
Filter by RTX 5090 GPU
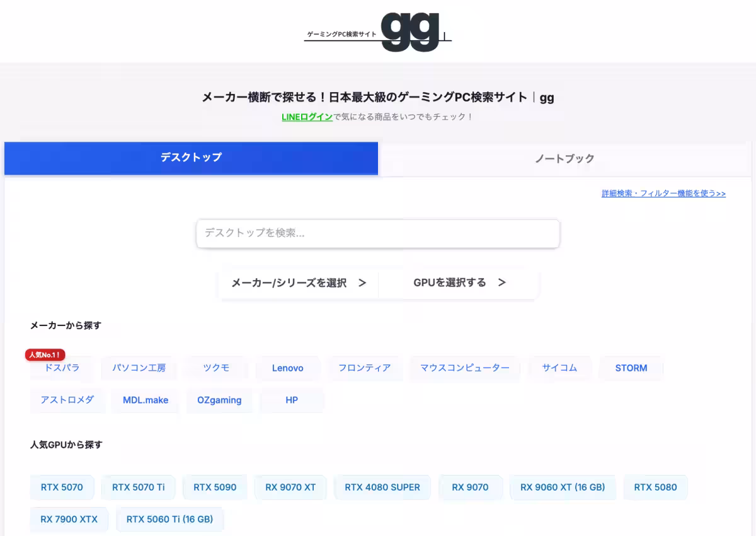tap(215, 487)
